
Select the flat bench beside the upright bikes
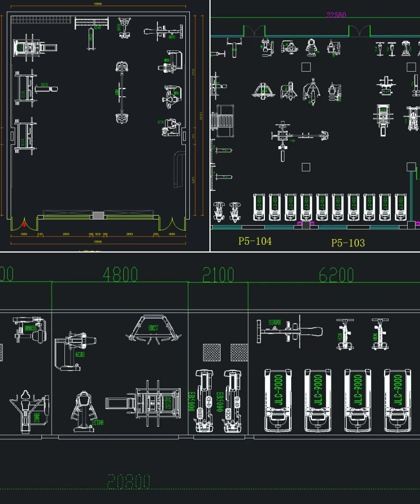pyautogui.click(x=290, y=331)
